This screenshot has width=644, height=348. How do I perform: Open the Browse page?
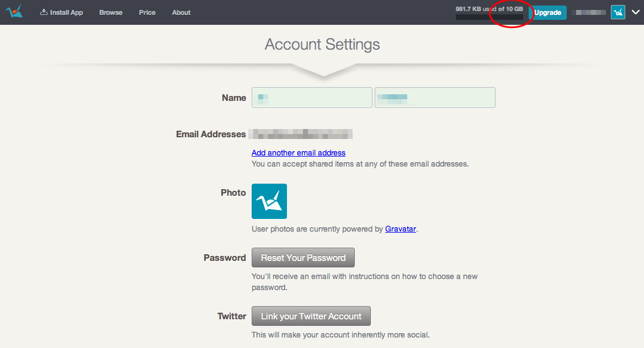pos(111,12)
